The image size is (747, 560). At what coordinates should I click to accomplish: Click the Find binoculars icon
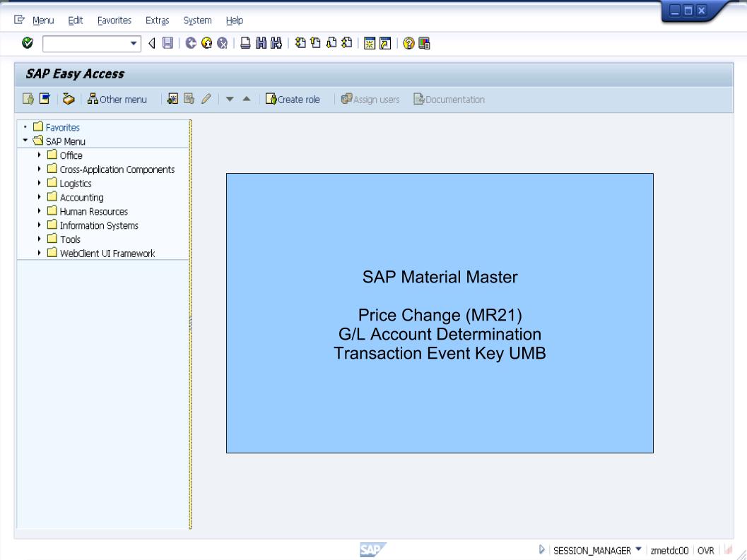click(x=261, y=44)
